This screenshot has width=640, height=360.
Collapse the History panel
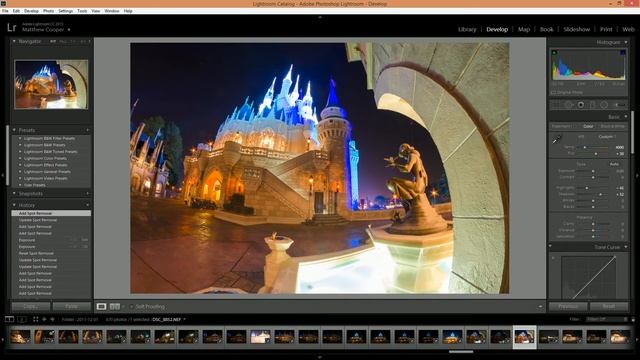tap(14, 205)
